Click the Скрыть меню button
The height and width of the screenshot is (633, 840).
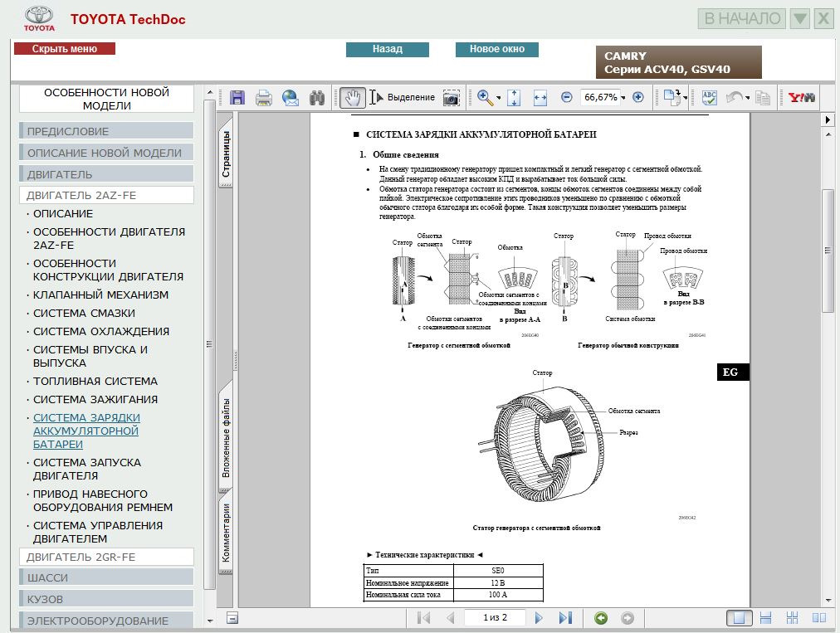pos(65,49)
